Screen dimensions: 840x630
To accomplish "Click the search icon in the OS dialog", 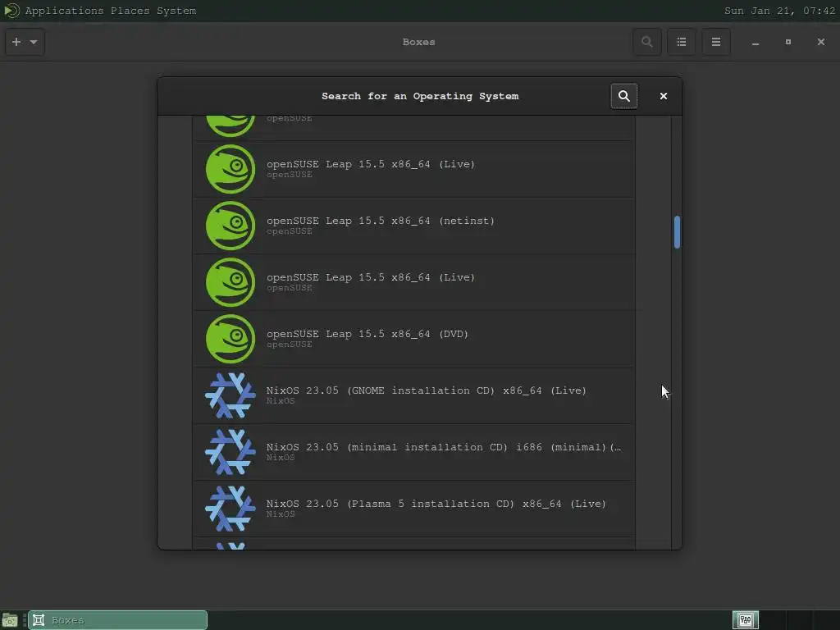I will pyautogui.click(x=624, y=96).
